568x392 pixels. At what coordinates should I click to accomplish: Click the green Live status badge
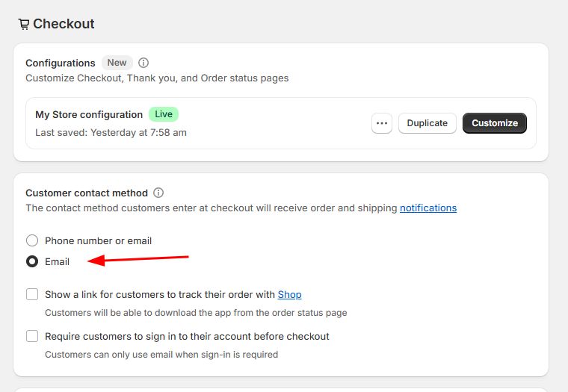click(163, 114)
